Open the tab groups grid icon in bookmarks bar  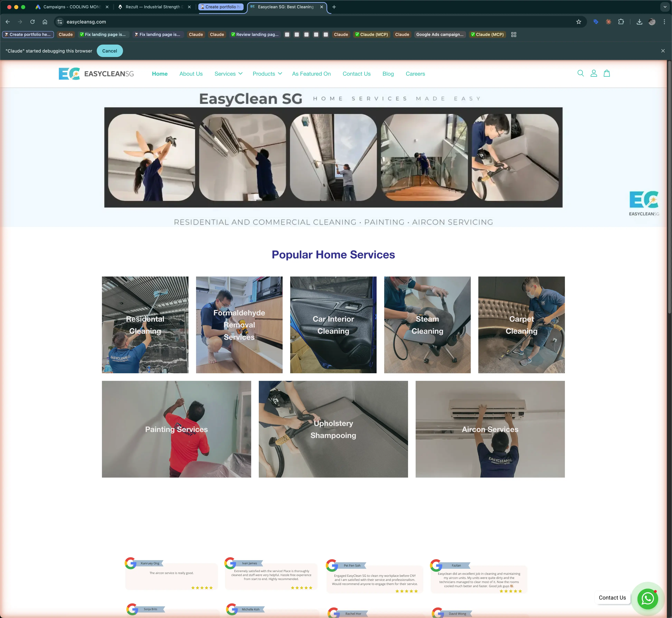(514, 34)
